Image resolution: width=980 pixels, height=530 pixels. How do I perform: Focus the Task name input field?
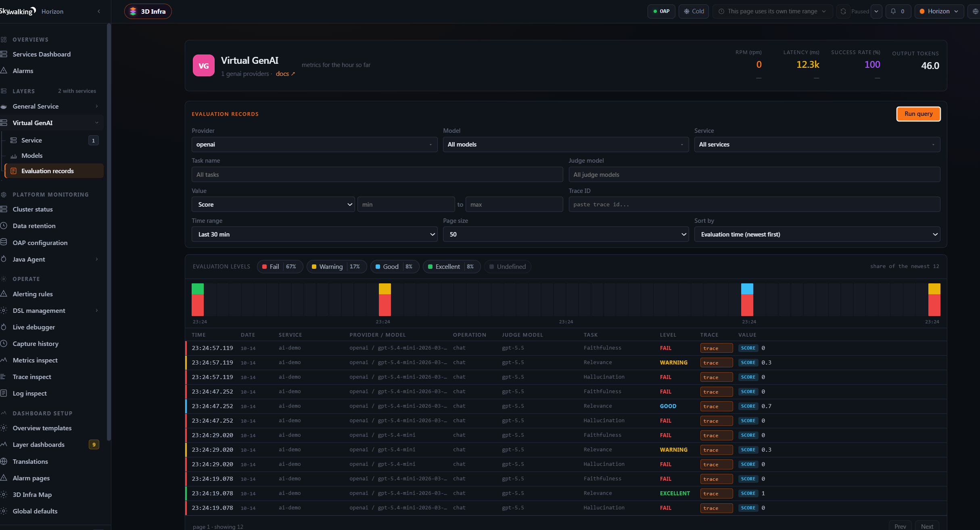377,174
